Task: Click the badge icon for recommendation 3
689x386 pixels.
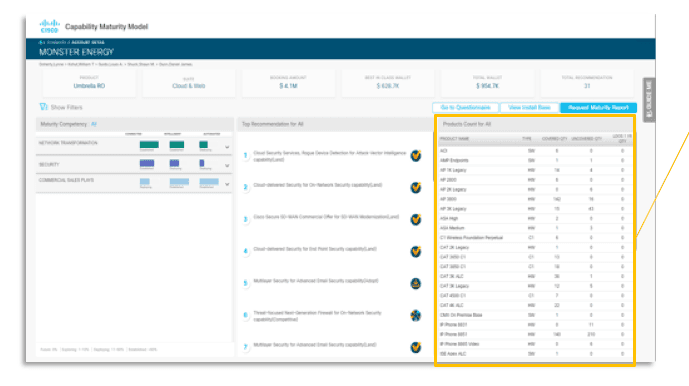Action: (x=416, y=219)
